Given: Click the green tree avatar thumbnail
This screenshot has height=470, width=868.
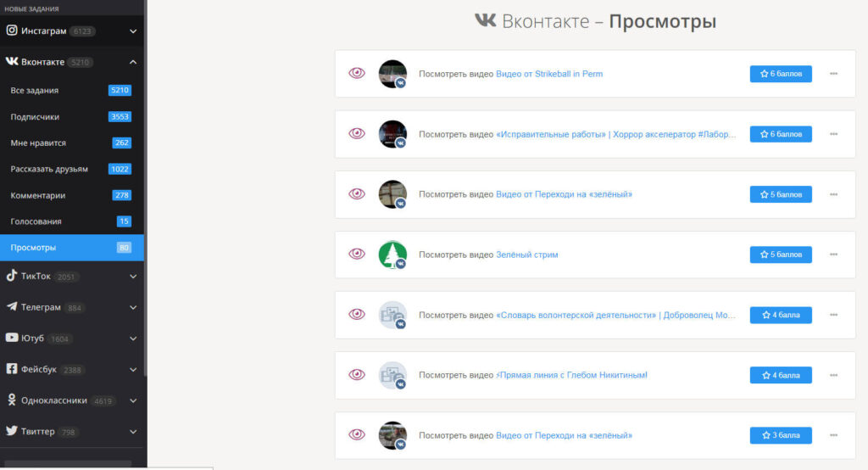Looking at the screenshot, I should pyautogui.click(x=392, y=254).
